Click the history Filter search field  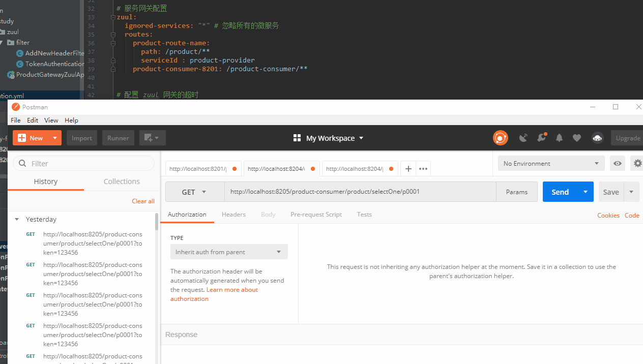click(84, 163)
